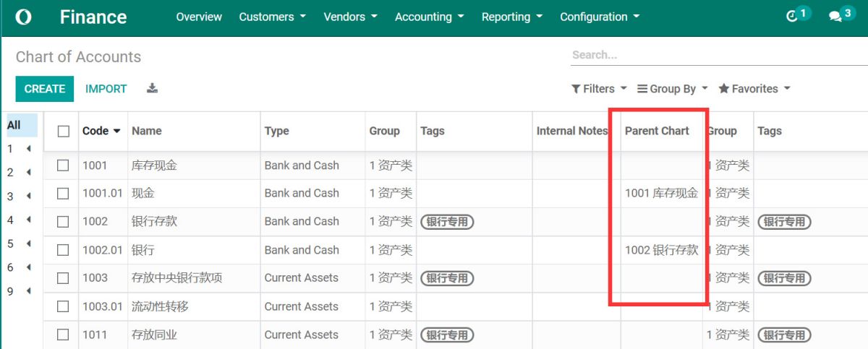Tick the select-all checkbox in header
The width and height of the screenshot is (868, 349).
(64, 131)
